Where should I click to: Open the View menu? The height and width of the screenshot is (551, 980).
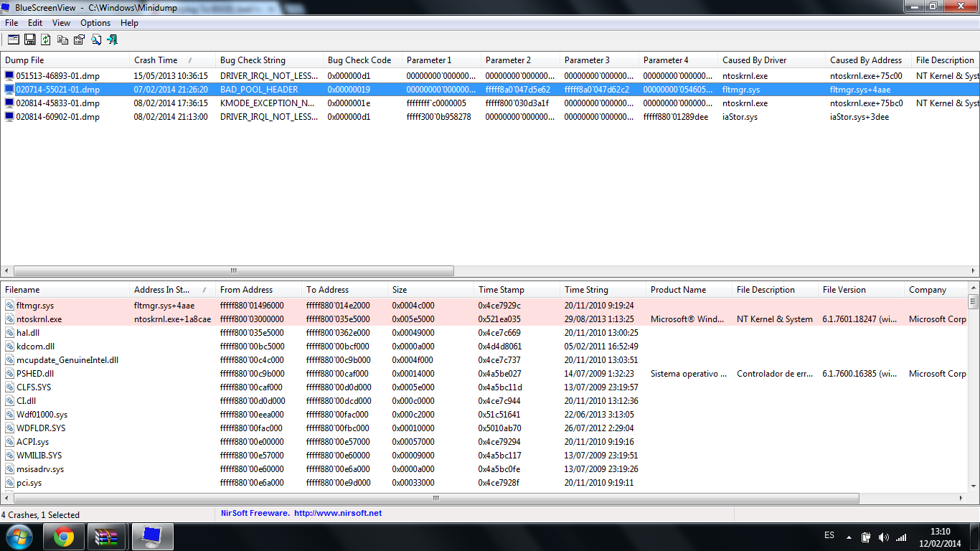(61, 23)
